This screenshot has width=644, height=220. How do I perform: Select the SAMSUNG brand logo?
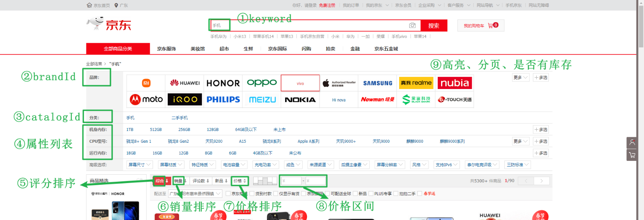(x=378, y=83)
